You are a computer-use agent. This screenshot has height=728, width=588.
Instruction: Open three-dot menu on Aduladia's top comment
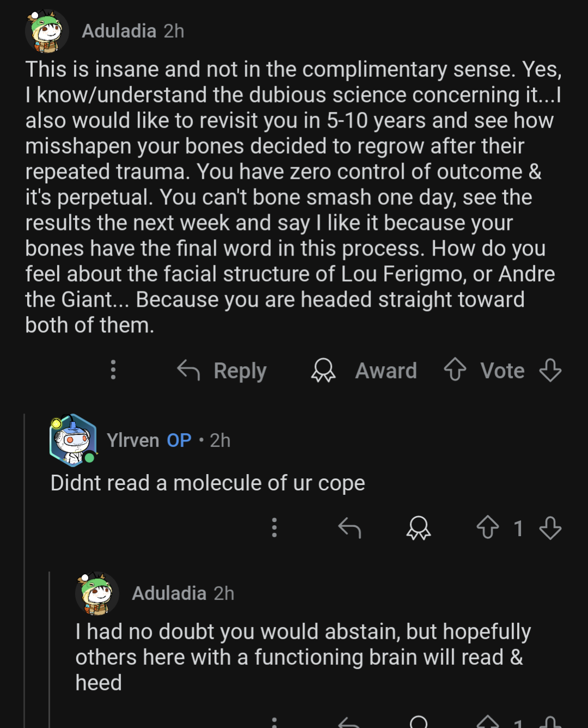113,370
